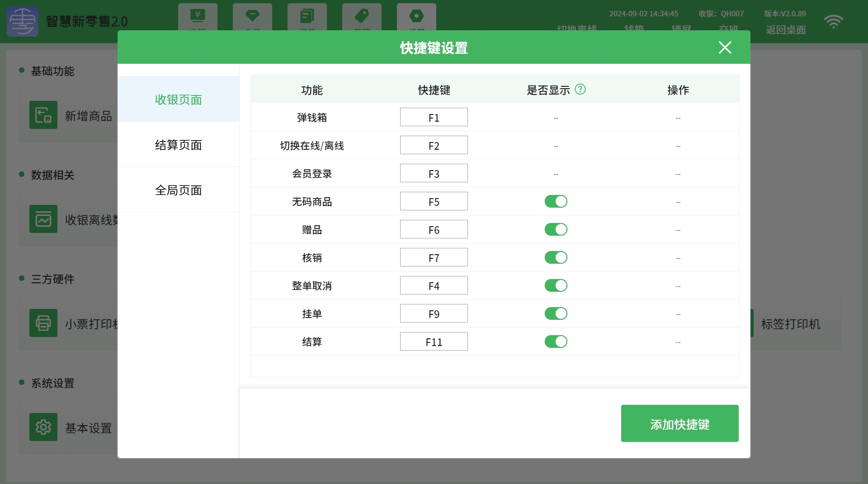Toggle display switch for 赠品

[556, 229]
